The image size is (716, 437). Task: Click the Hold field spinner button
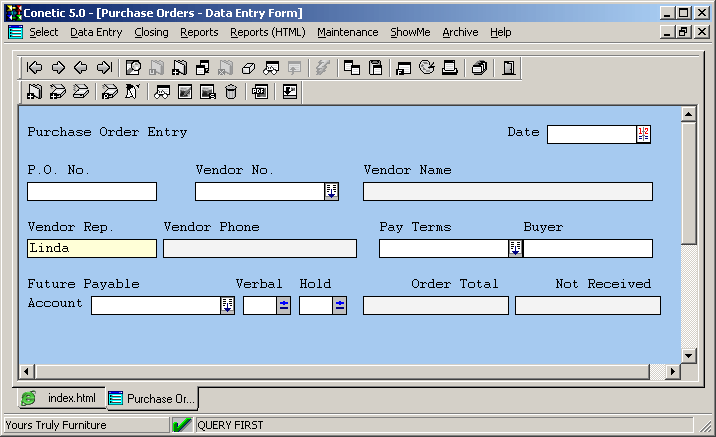[339, 306]
